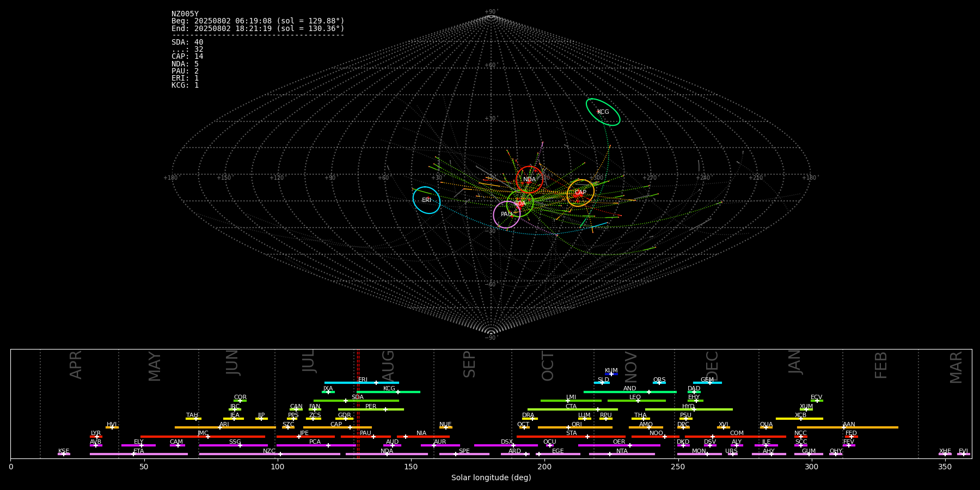The height and width of the screenshot is (490, 980).
Task: Select the COM red bar in the timeline
Action: tap(736, 437)
